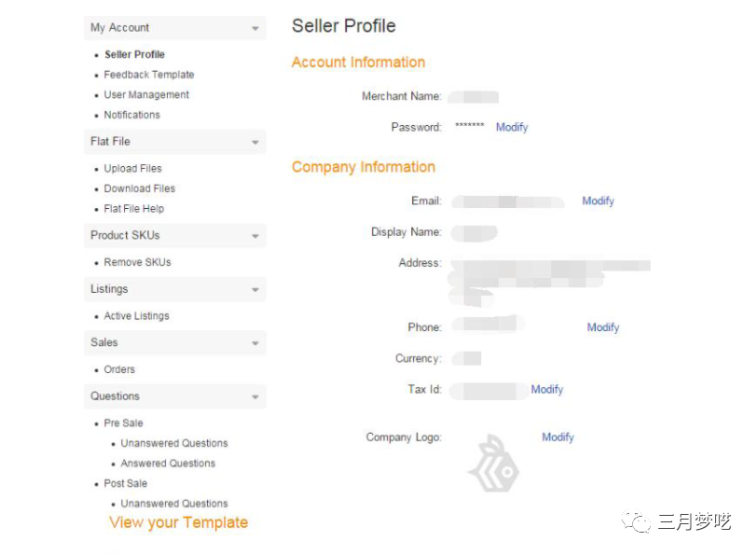
Task: Toggle the Listings section arrow
Action: click(x=254, y=290)
